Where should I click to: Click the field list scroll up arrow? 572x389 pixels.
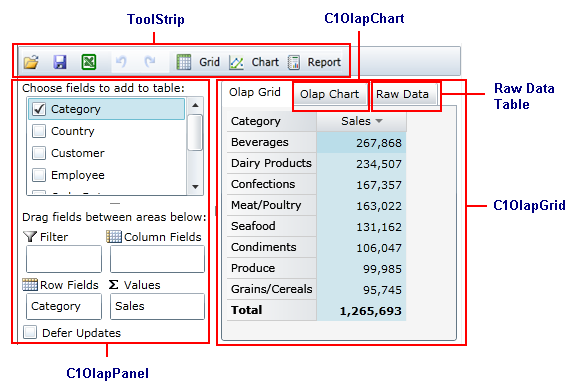[x=195, y=105]
